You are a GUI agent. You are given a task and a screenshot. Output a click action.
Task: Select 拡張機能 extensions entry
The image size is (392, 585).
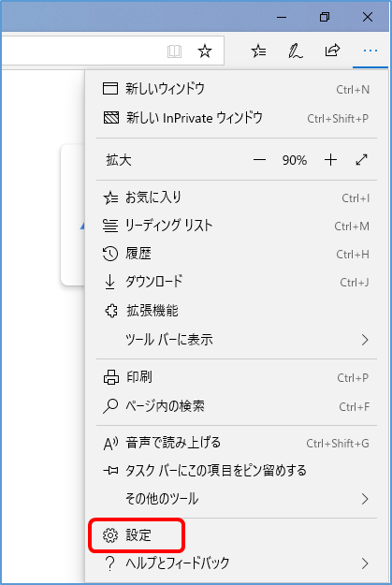tap(237, 311)
